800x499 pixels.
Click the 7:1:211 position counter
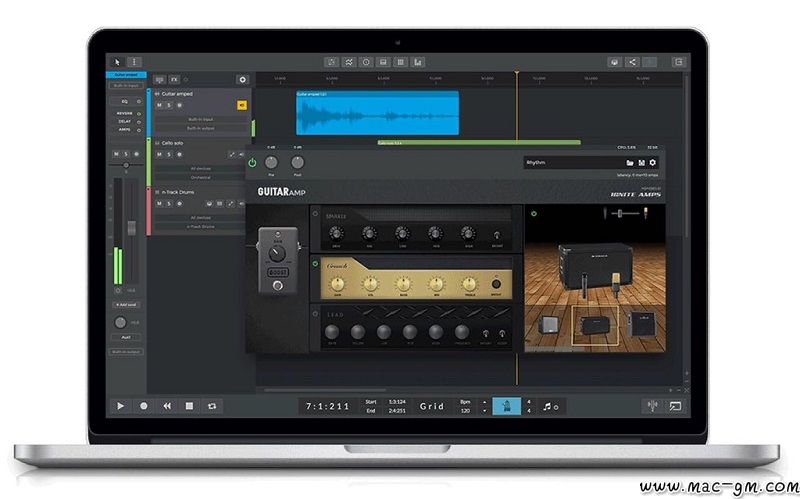click(x=328, y=407)
